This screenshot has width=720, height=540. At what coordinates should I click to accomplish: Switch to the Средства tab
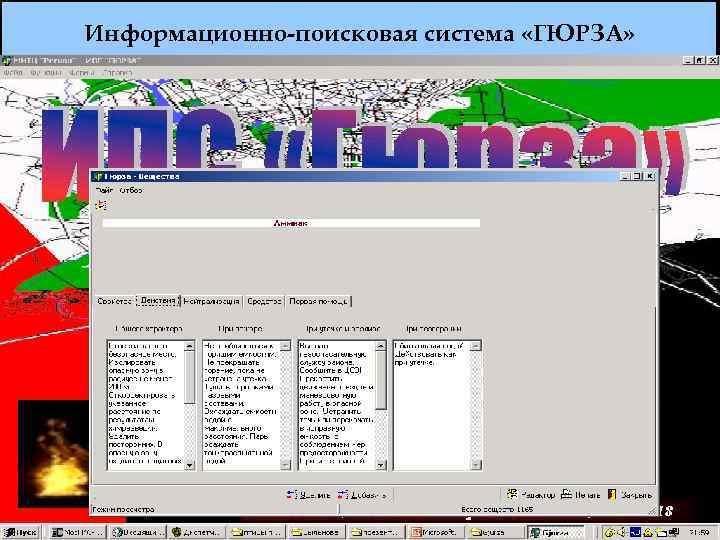point(264,301)
